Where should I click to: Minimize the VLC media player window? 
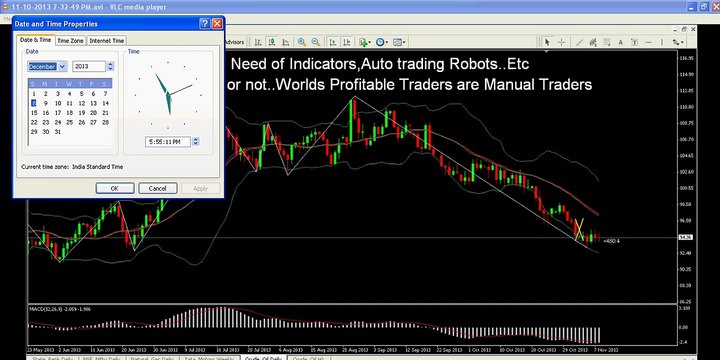tap(692, 7)
